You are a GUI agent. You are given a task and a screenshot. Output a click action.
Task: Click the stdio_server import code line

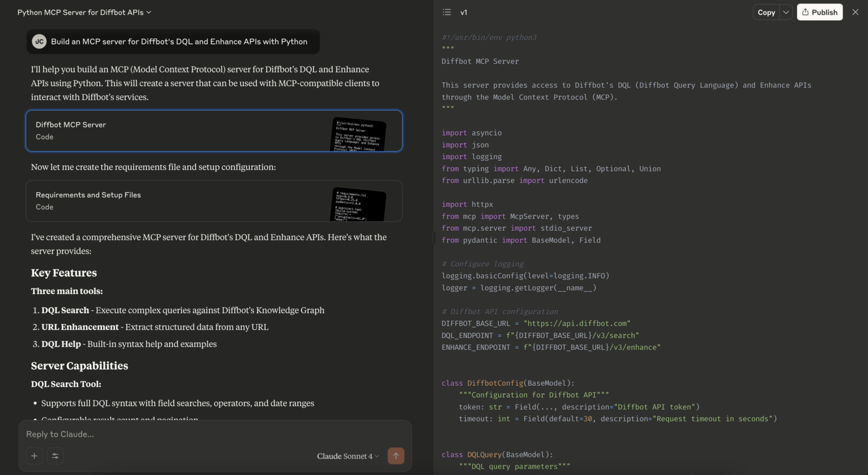pyautogui.click(x=517, y=228)
